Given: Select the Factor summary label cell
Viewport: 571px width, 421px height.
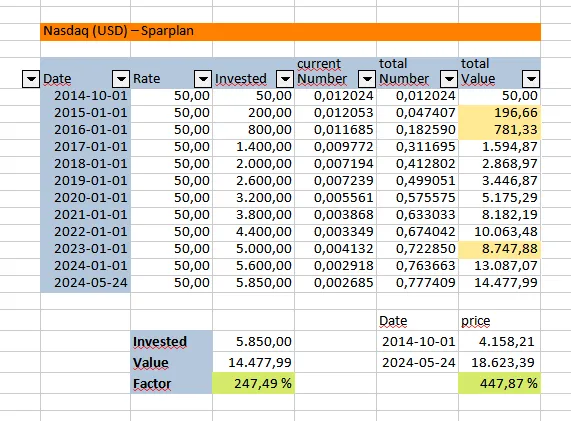Looking at the screenshot, I should point(171,383).
